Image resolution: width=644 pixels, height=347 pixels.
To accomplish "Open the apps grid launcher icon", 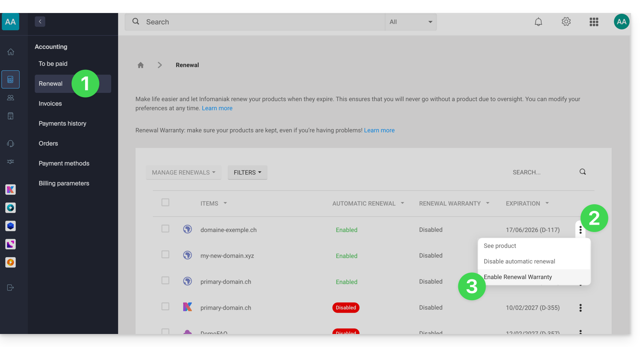I will coord(594,22).
